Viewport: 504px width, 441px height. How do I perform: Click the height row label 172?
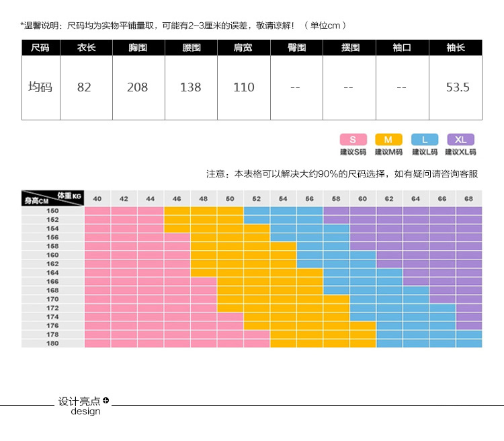[52, 308]
